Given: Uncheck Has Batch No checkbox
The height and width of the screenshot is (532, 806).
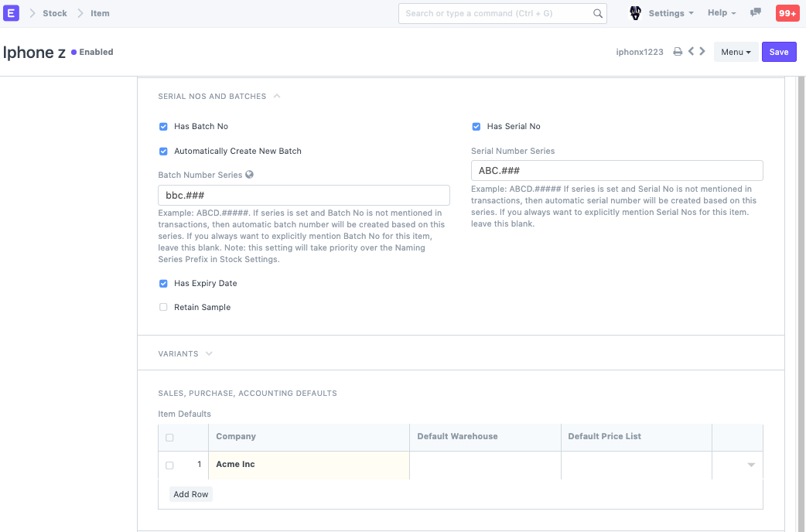Looking at the screenshot, I should 163,127.
